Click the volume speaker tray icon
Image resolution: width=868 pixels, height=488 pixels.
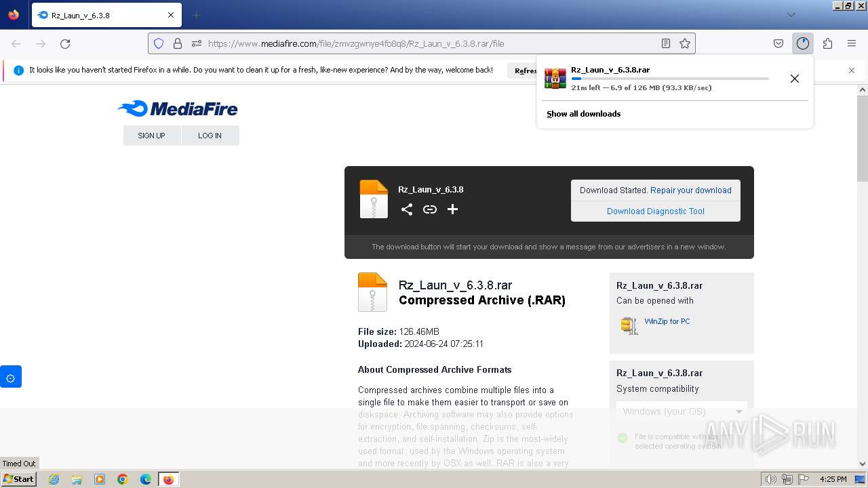coord(771,479)
